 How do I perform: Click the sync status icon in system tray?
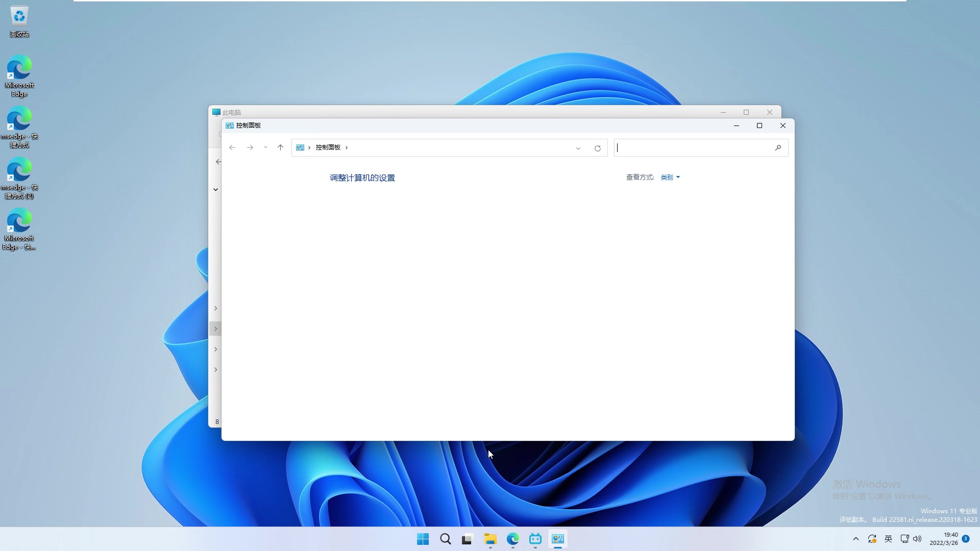pyautogui.click(x=872, y=539)
